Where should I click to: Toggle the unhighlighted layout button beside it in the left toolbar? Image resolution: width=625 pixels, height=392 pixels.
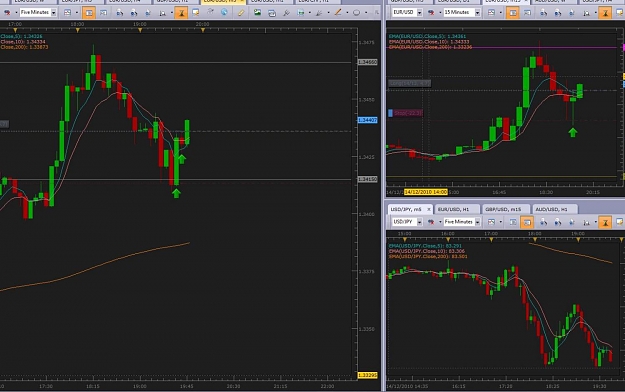(103, 13)
